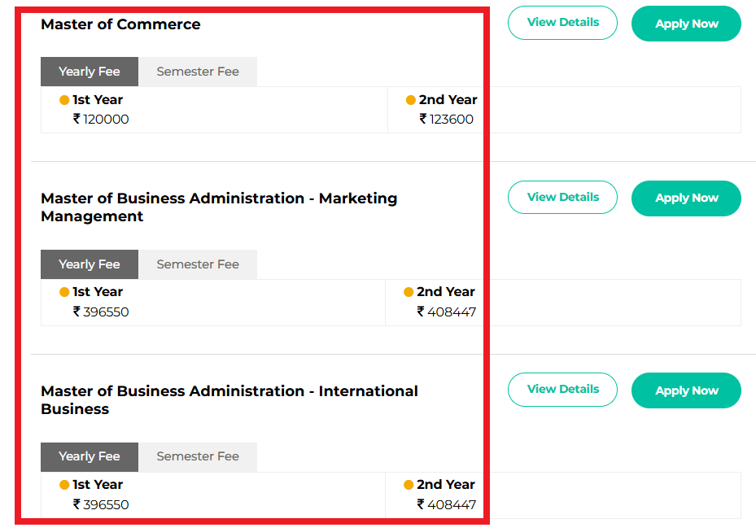Screen dimensions: 756x532
Task: Open View Details for Master of Commerce
Action: [562, 23]
